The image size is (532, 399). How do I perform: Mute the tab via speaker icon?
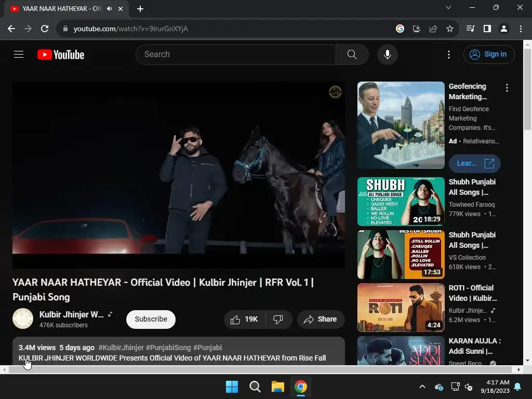click(x=109, y=9)
